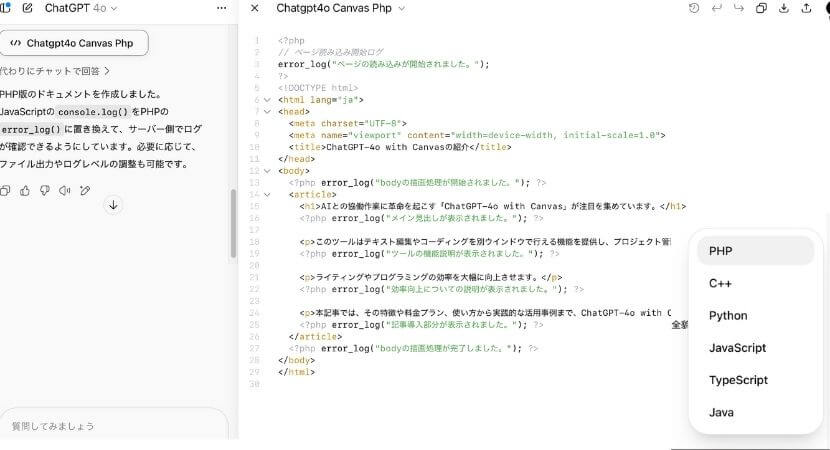The height and width of the screenshot is (450, 830).
Task: Edit response in canvas pencil icon
Action: (85, 191)
